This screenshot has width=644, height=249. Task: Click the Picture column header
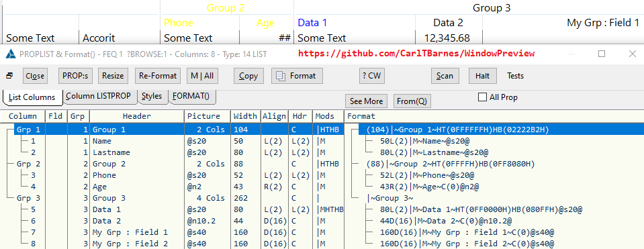click(x=207, y=116)
